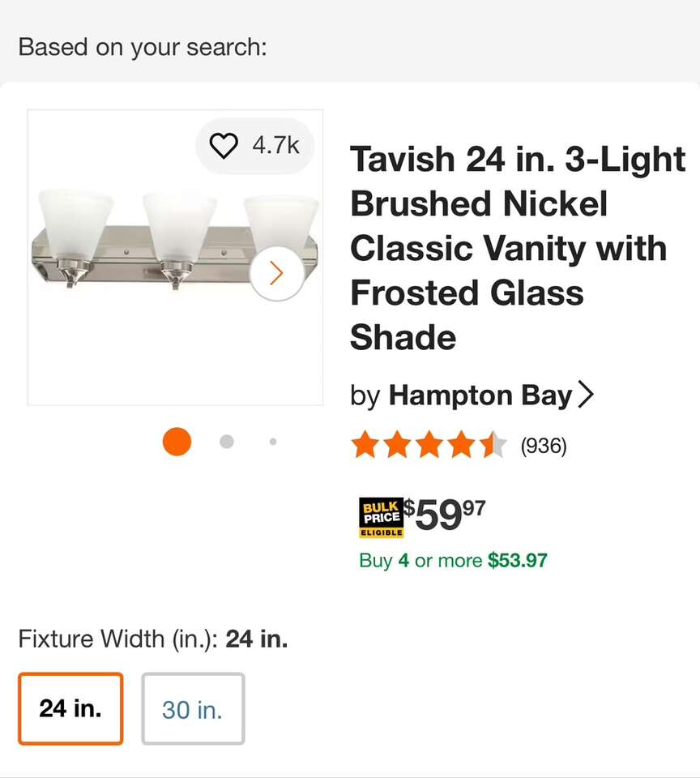Select the second gray carousel dot
The image size is (700, 778).
[227, 442]
